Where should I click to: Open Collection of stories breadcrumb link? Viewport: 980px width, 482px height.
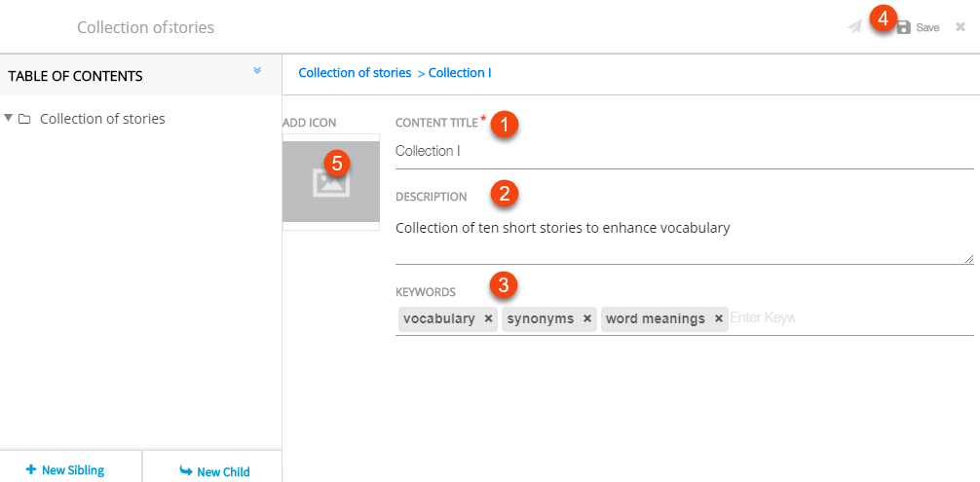[355, 73]
